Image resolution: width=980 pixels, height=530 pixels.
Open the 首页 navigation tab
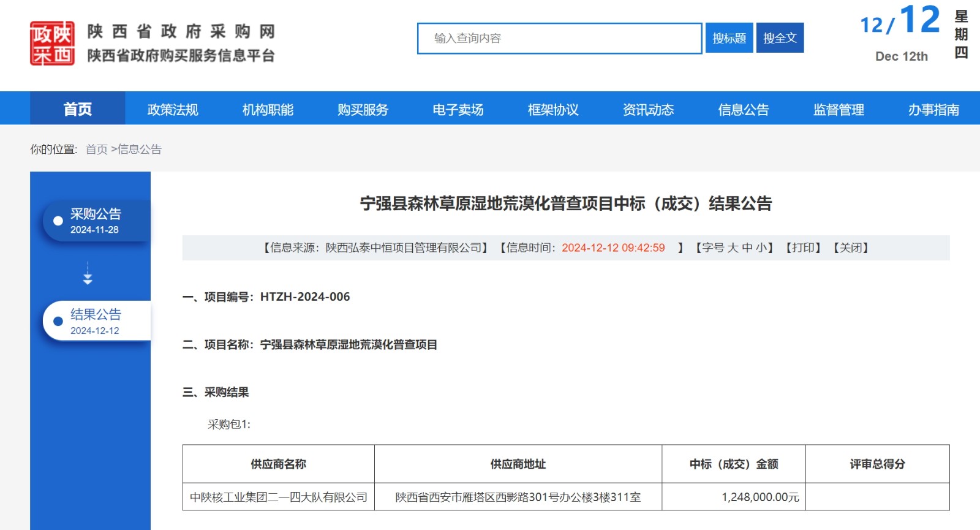(x=78, y=110)
